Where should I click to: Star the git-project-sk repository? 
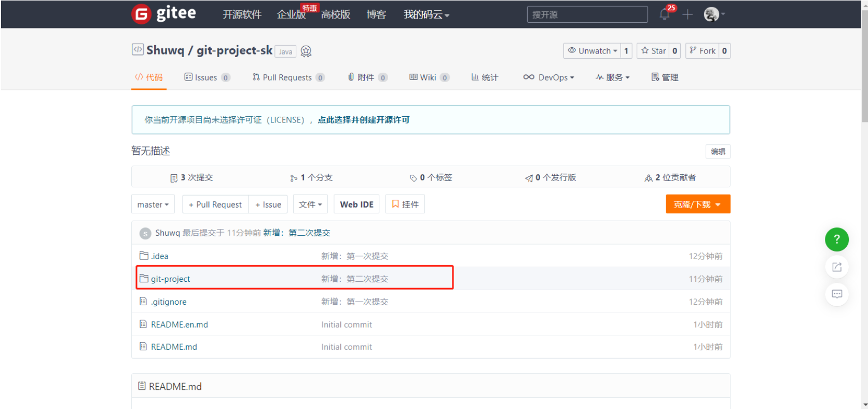[653, 51]
